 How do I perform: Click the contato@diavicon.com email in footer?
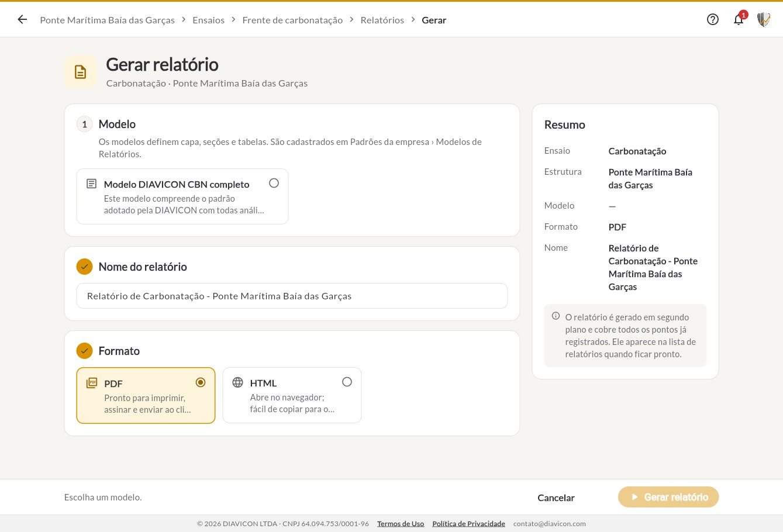(x=550, y=524)
